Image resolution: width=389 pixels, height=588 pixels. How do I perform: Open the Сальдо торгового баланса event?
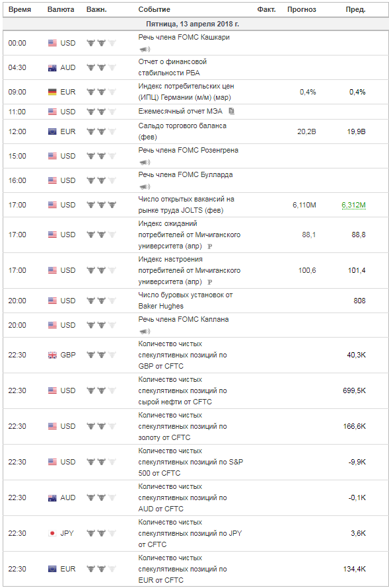tap(182, 131)
